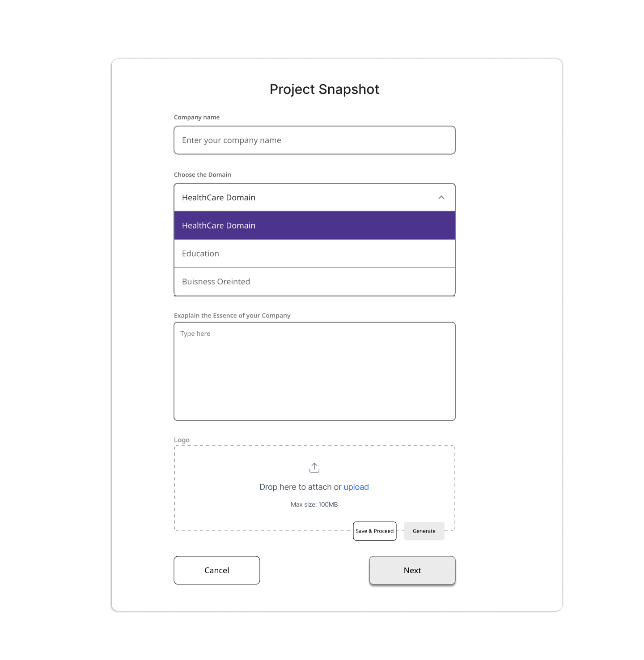Screen dimensions: 644x660
Task: Cancel the Project Snapshot form
Action: tap(217, 571)
